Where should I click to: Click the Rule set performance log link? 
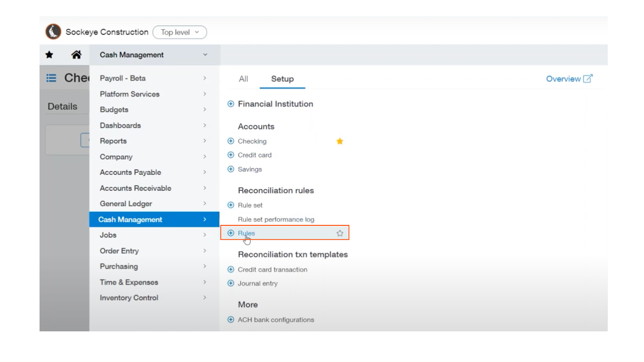[276, 219]
